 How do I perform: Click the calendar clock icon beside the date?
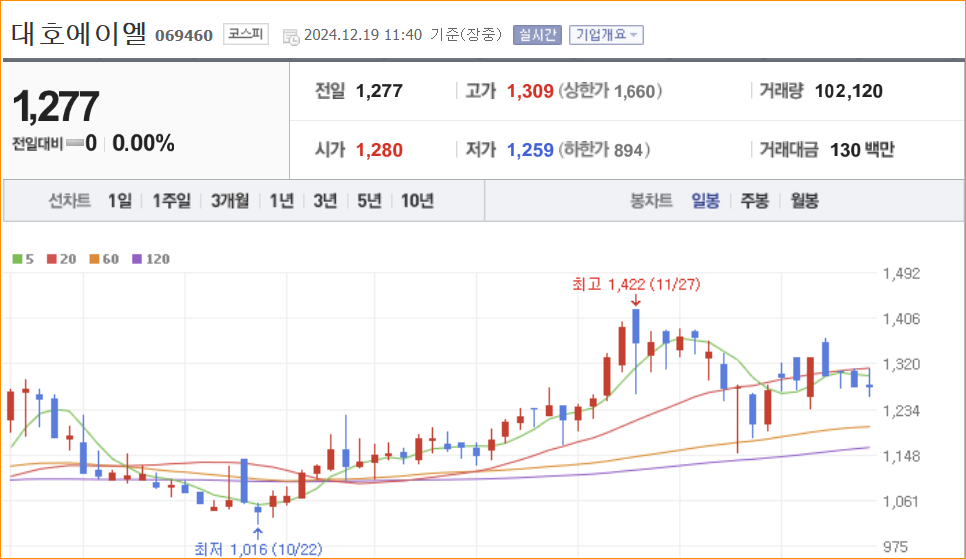tap(291, 36)
